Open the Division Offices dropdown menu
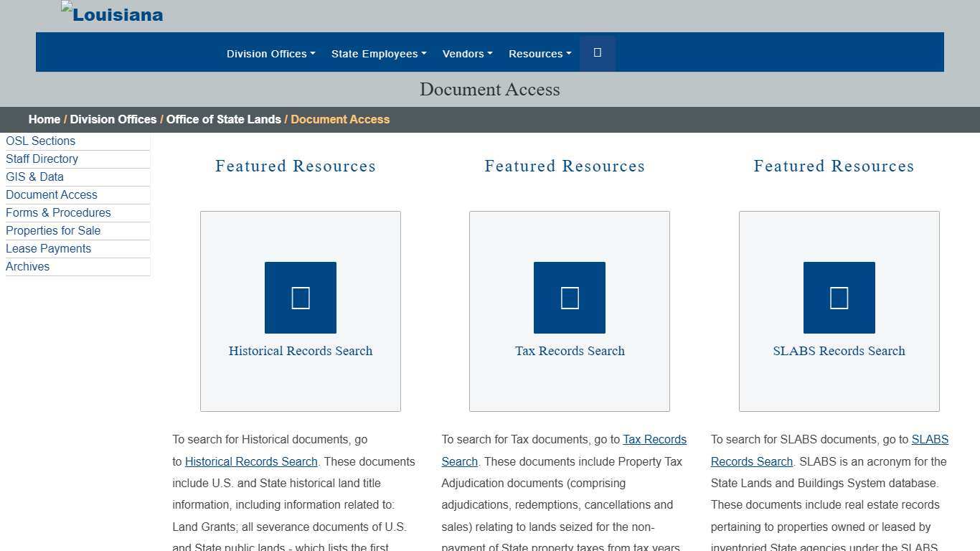This screenshot has width=980, height=551. tap(270, 53)
